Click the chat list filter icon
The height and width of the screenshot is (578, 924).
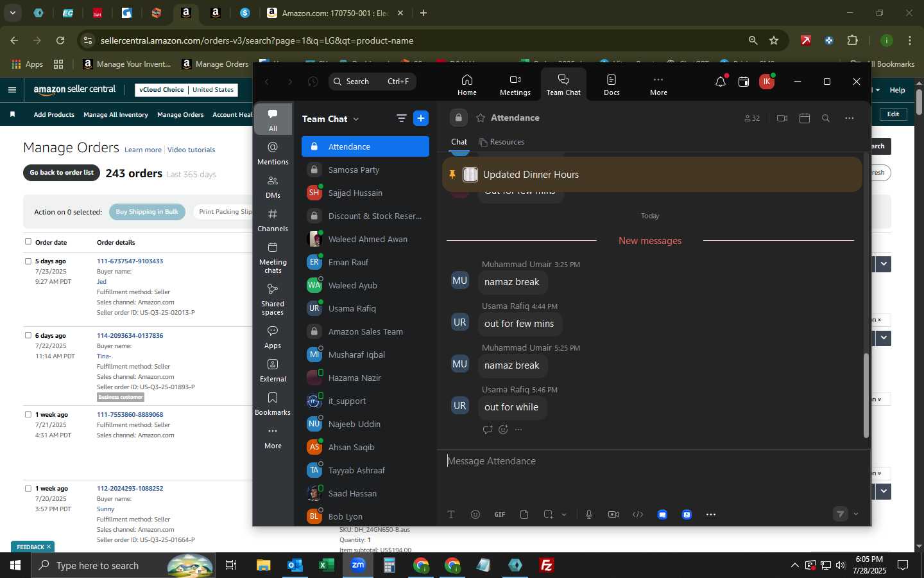coord(402,118)
